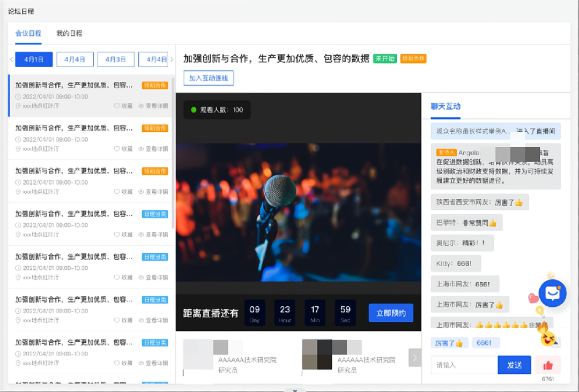Viewport: 579px width, 392px height.
Task: Click the 09 Day countdown box
Action: (255, 313)
